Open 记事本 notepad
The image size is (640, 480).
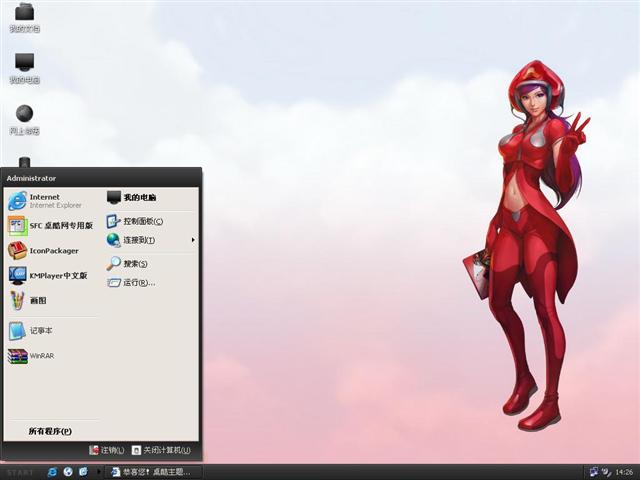[52, 331]
